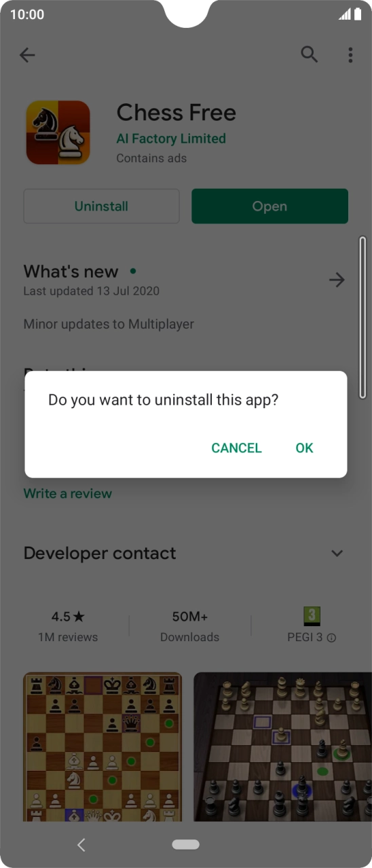Image resolution: width=372 pixels, height=868 pixels.
Task: Open the search magnifier icon
Action: (310, 55)
